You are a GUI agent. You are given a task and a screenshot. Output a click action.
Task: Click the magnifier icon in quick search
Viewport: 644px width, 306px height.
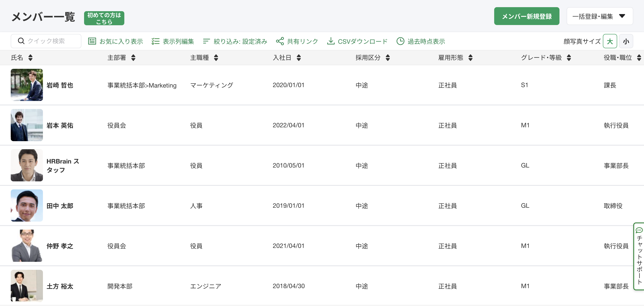(x=21, y=41)
